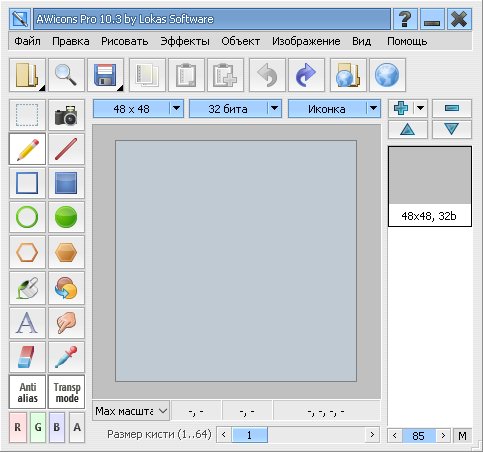Image resolution: width=483 pixels, height=452 pixels.
Task: Click the AWicons application icon in title bar
Action: (20, 19)
